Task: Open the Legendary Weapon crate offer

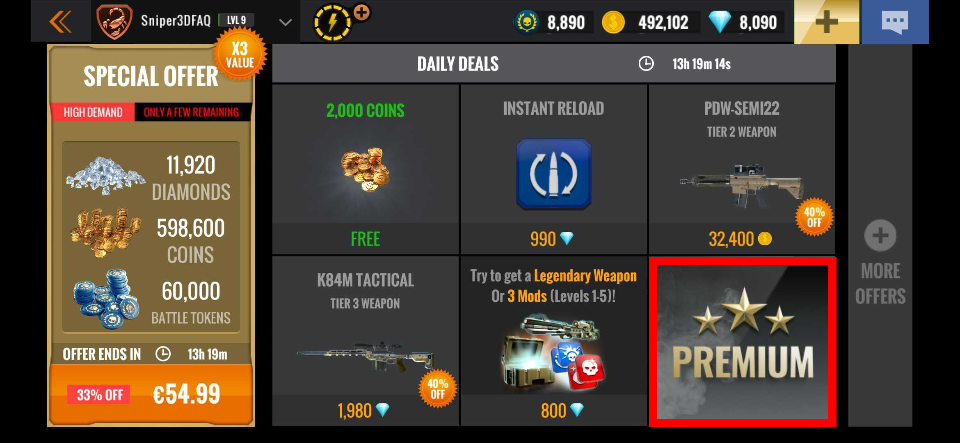Action: click(x=553, y=341)
